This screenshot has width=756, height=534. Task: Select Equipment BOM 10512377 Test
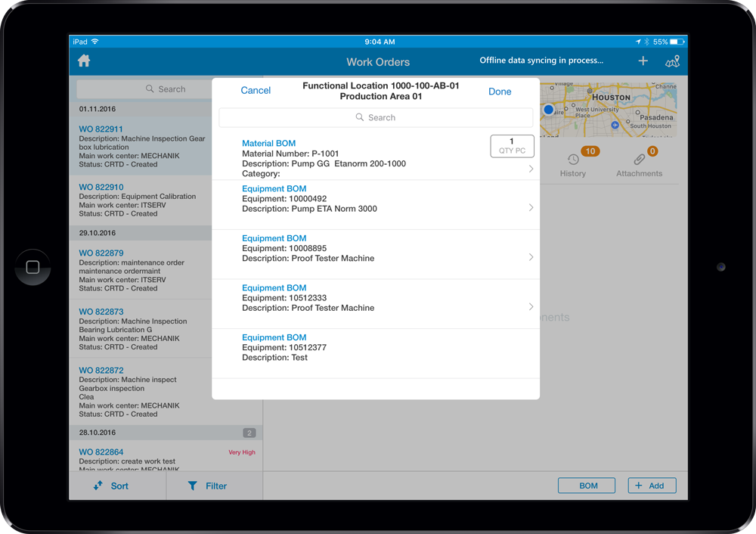click(376, 353)
